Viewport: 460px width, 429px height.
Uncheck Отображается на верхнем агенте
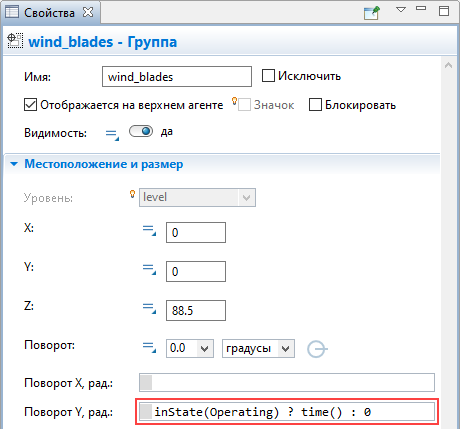pos(30,105)
